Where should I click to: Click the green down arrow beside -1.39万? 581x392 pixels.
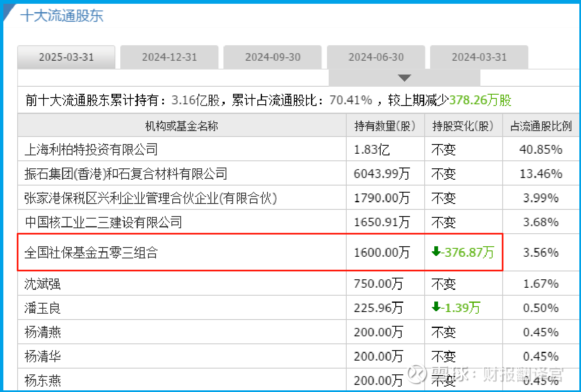(436, 307)
